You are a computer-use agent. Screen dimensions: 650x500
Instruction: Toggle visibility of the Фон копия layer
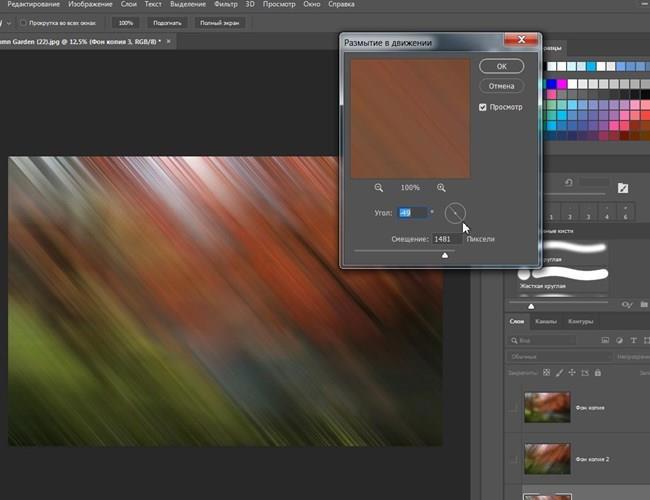coord(513,408)
